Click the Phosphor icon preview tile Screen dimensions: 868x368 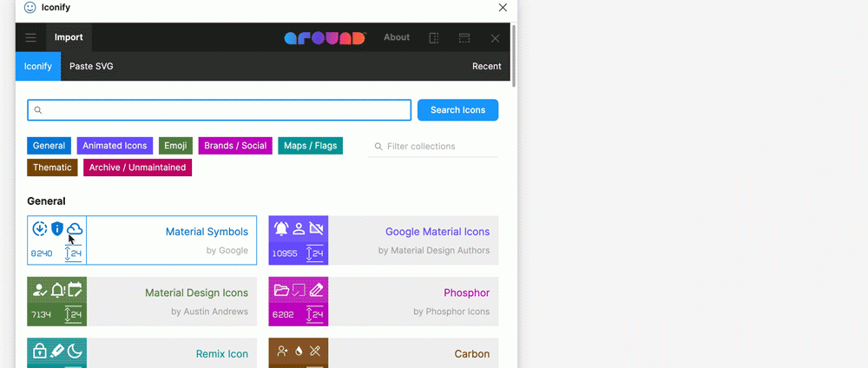pyautogui.click(x=299, y=301)
